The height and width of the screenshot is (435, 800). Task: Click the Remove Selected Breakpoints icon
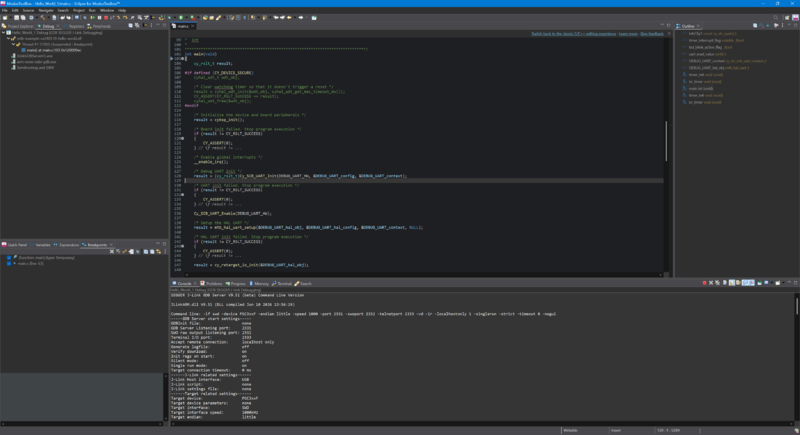point(112,251)
